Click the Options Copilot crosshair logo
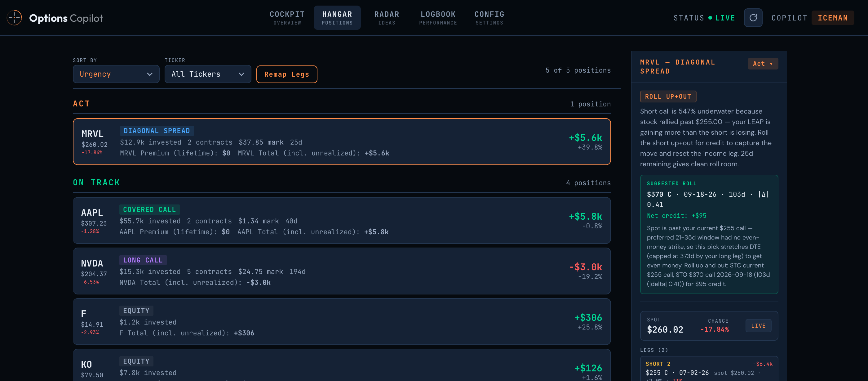The width and height of the screenshot is (868, 381). (x=15, y=18)
